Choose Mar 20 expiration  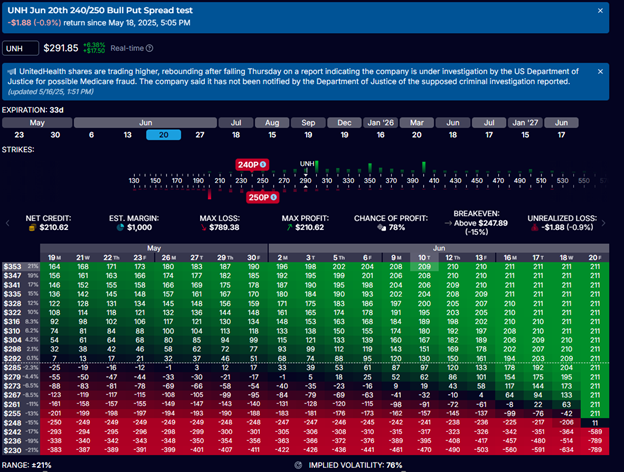point(417,135)
